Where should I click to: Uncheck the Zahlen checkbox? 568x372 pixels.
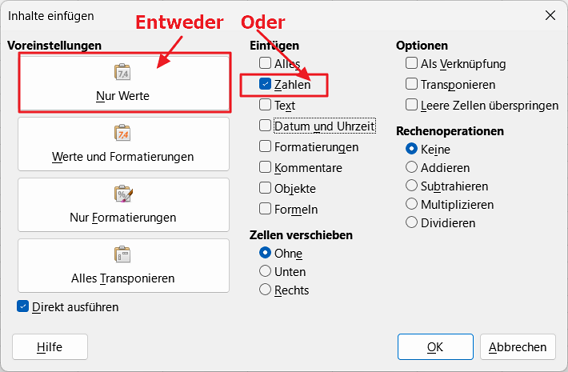pos(265,84)
